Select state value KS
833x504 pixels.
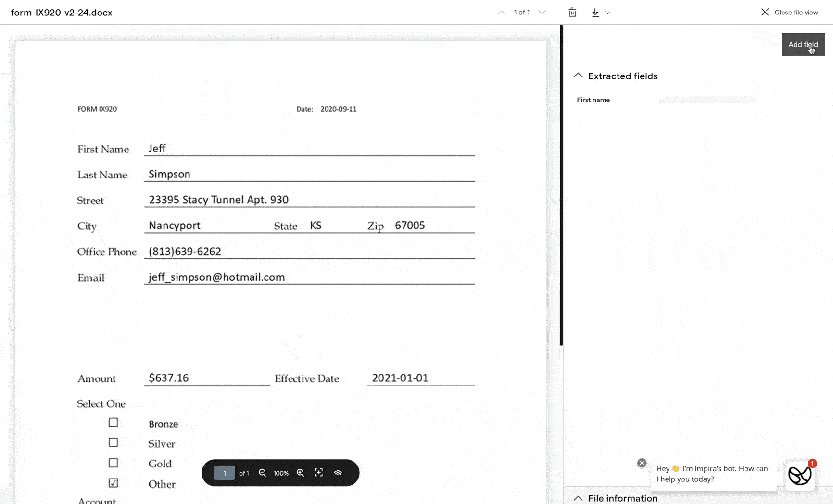(316, 226)
